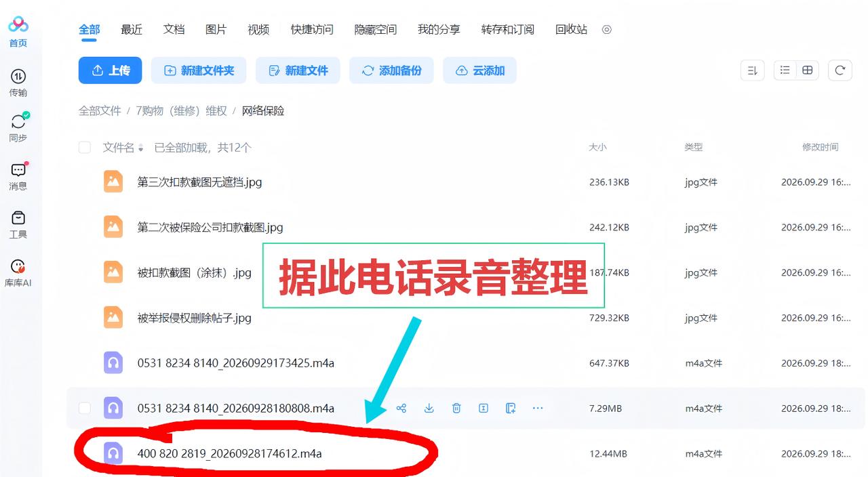Go to 7购物（维修）维权 breadcrumb folder
This screenshot has height=477, width=868.
pyautogui.click(x=182, y=110)
